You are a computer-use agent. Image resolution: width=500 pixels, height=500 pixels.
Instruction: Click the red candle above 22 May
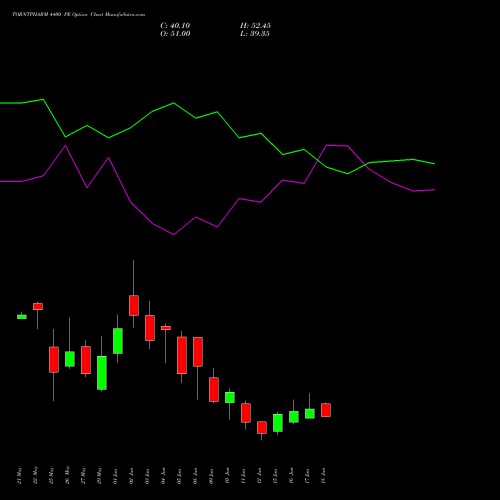pos(38,306)
